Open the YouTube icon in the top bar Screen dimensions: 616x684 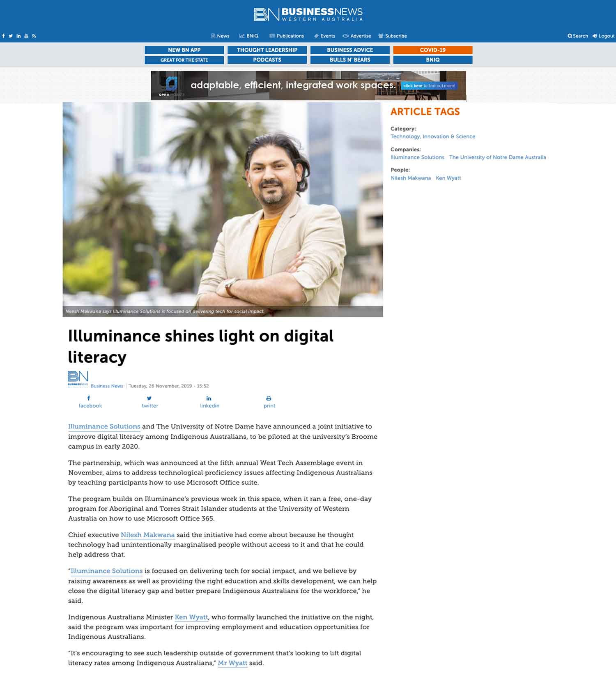point(26,36)
